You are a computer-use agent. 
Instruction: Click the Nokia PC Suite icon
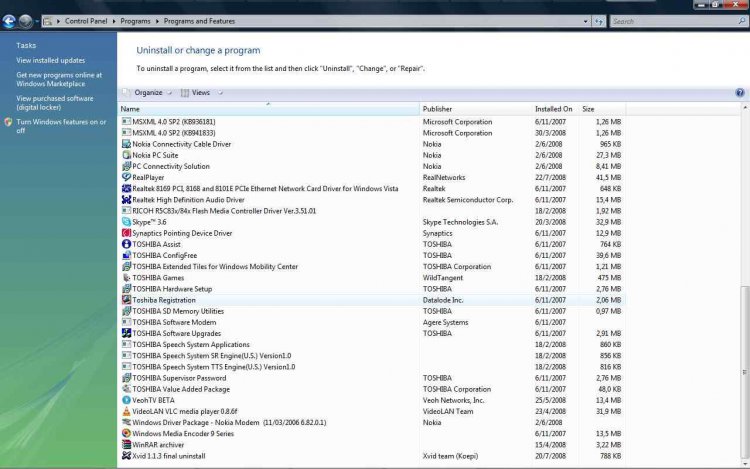point(126,155)
